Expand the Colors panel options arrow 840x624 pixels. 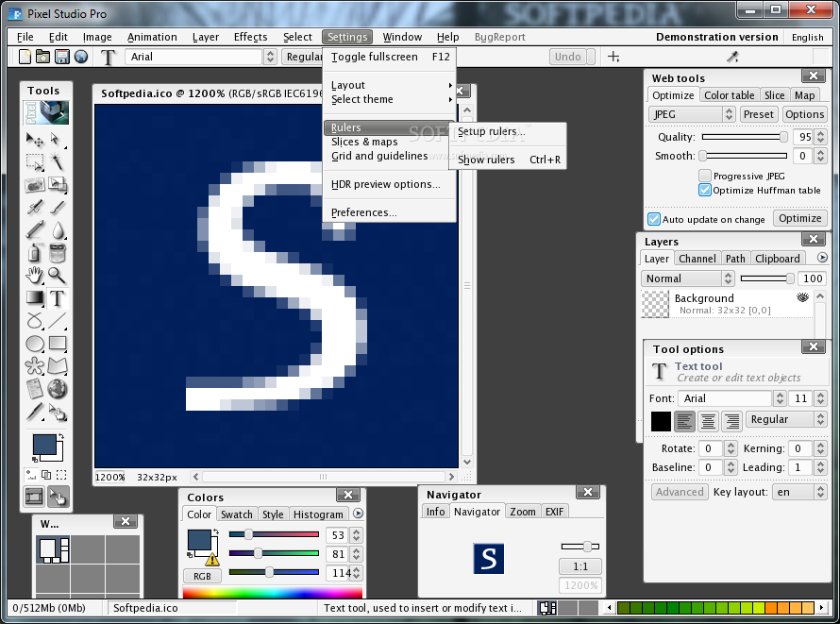[358, 514]
